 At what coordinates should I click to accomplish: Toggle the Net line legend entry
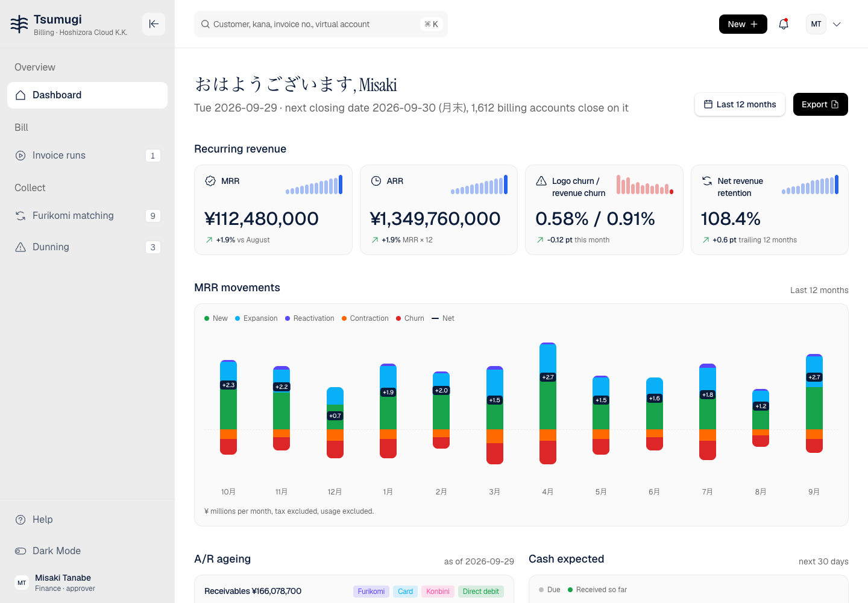[443, 318]
